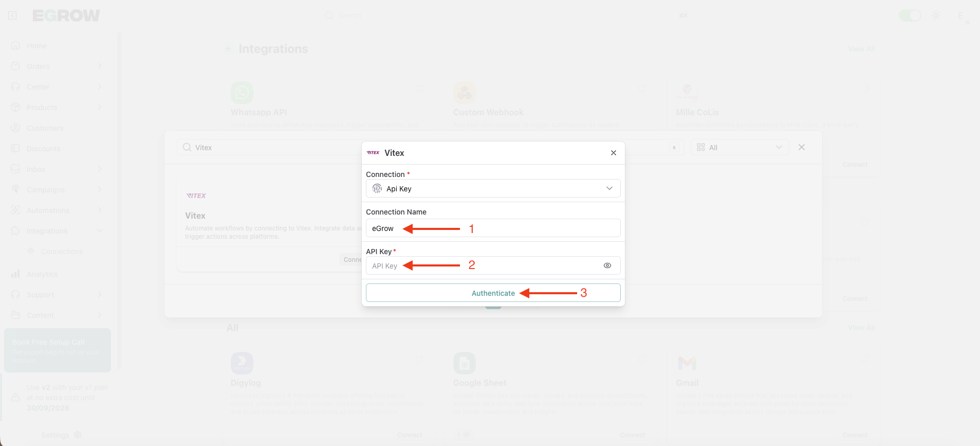Screen dimensions: 980x446
Task: Click the EGROW logo
Action: 66,16
